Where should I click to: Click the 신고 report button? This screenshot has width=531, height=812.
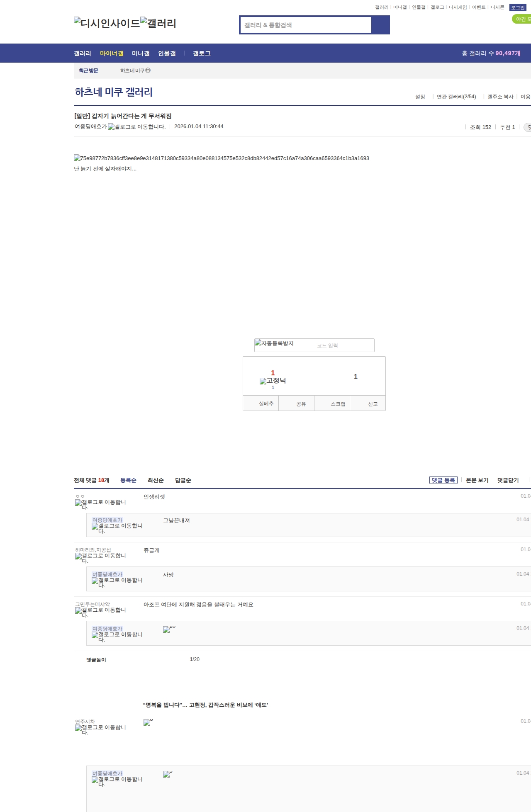tap(373, 404)
